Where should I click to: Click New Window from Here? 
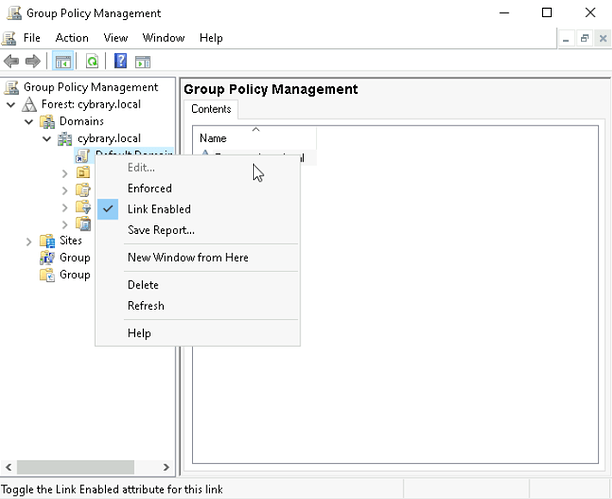(x=188, y=257)
